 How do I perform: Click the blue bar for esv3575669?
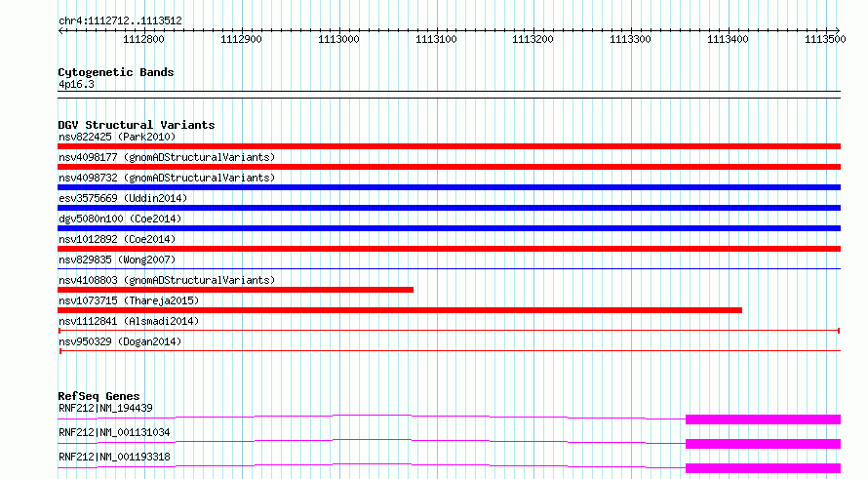[449, 208]
